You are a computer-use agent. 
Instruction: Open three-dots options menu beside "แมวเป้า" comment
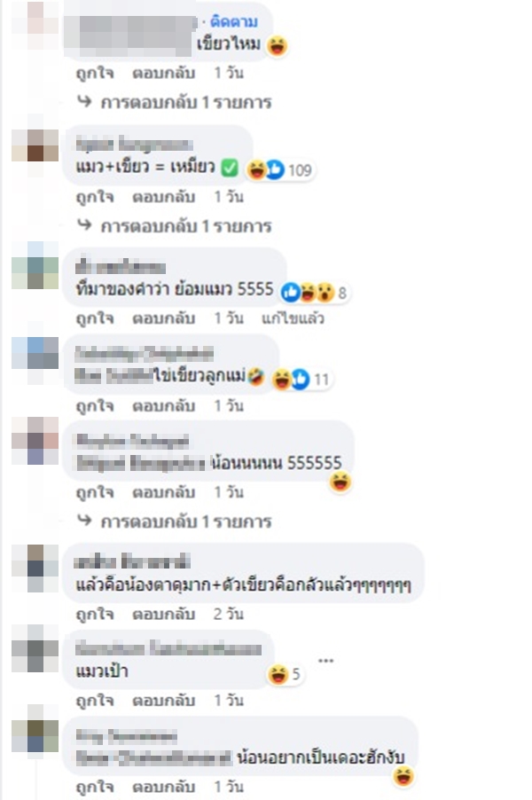326,661
